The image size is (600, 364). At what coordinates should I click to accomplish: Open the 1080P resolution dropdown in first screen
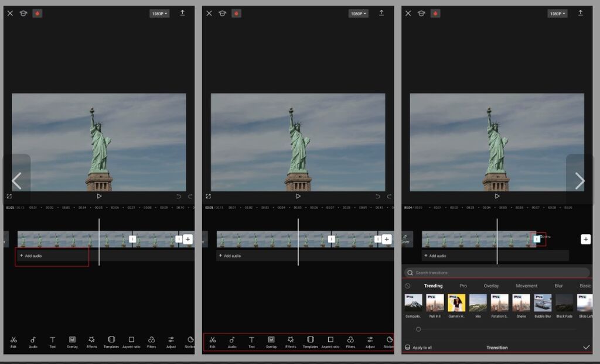pos(159,14)
